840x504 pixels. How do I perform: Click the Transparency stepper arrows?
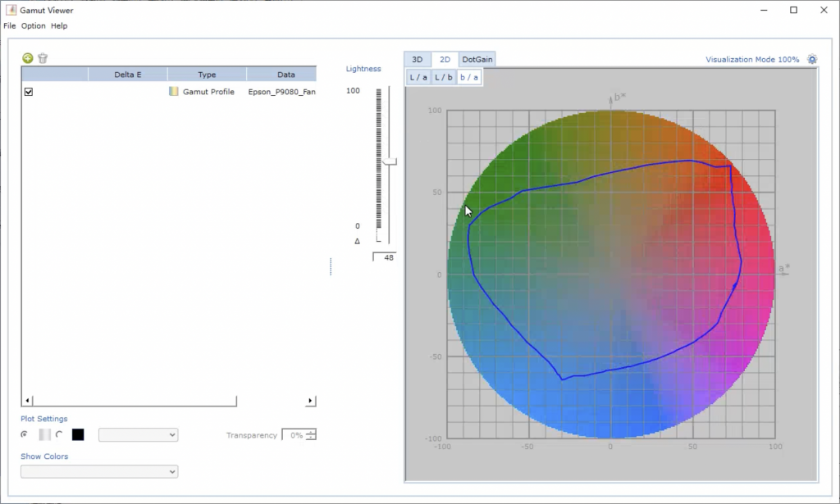coord(311,435)
